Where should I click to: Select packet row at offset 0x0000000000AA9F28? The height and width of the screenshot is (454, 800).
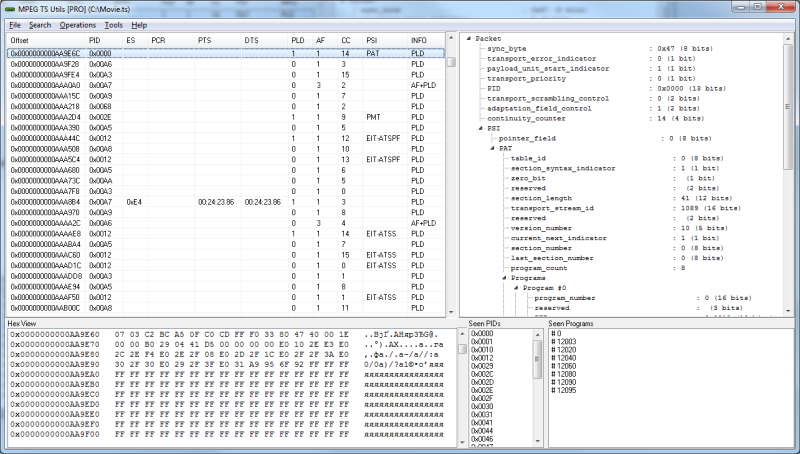226,64
